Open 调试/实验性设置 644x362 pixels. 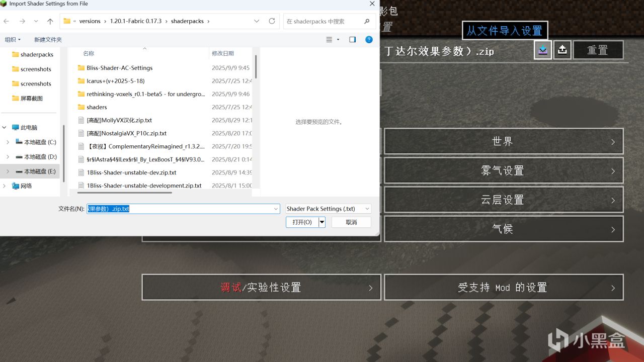point(261,287)
